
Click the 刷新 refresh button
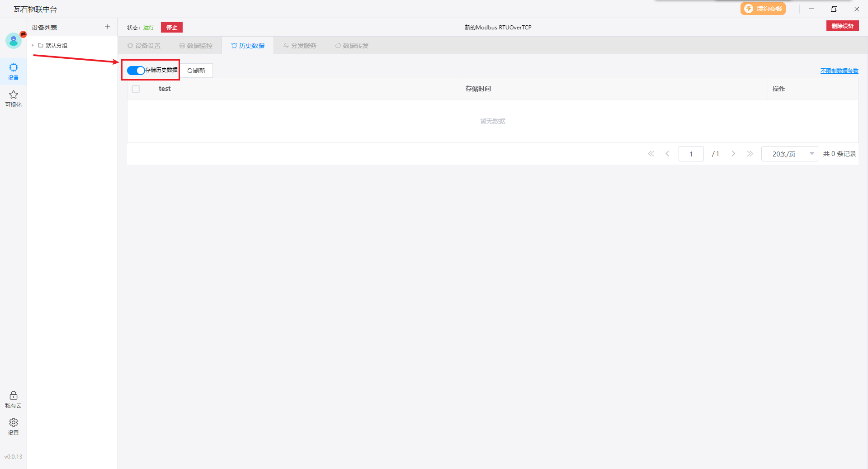197,71
